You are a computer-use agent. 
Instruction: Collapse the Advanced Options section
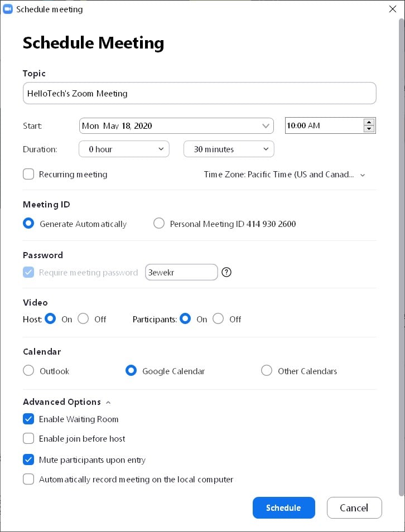(x=108, y=402)
